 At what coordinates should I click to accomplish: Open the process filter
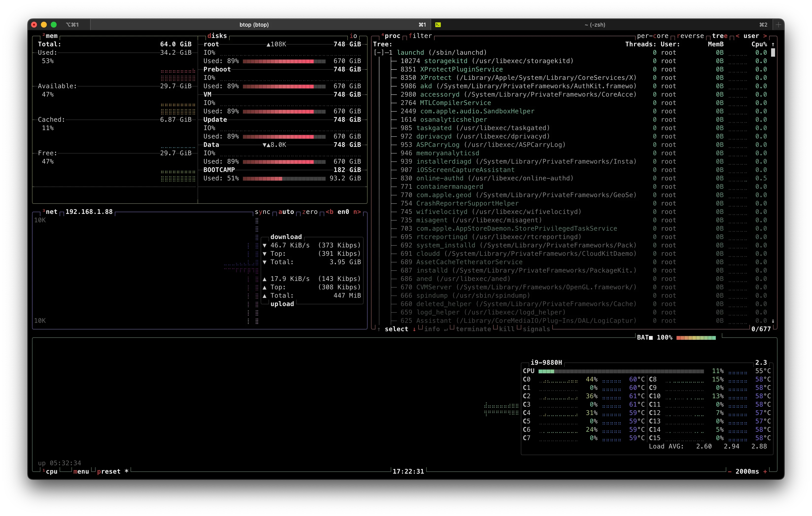tap(420, 36)
